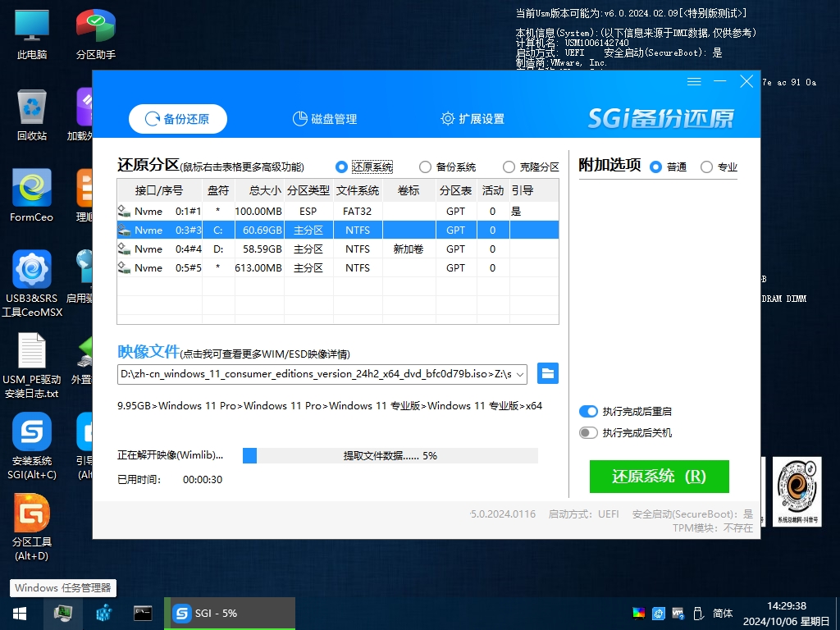Select the 100.00MB ESP partition row

point(338,211)
